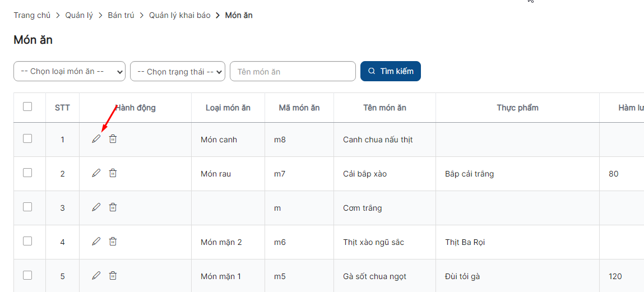Edit the Thịt xào ngũ sắc dish
The image size is (644, 292).
point(96,242)
